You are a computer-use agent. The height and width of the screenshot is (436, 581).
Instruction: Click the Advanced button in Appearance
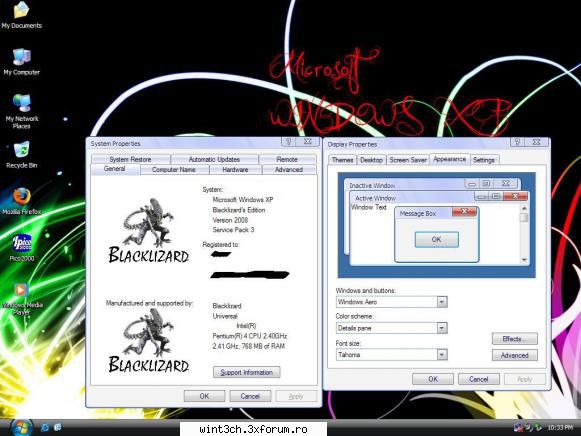pyautogui.click(x=515, y=355)
